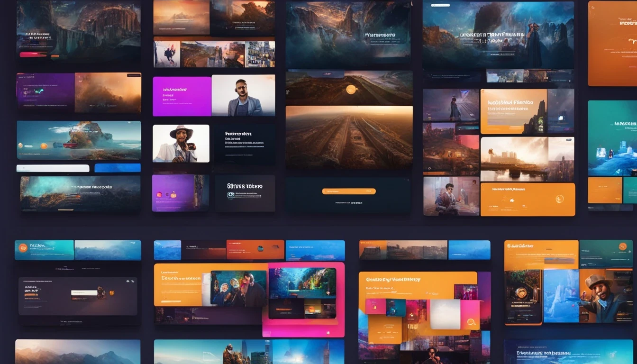The width and height of the screenshot is (637, 364).
Task: Click the orange circle icon on the teal card, bottom right
Action: coord(623,246)
